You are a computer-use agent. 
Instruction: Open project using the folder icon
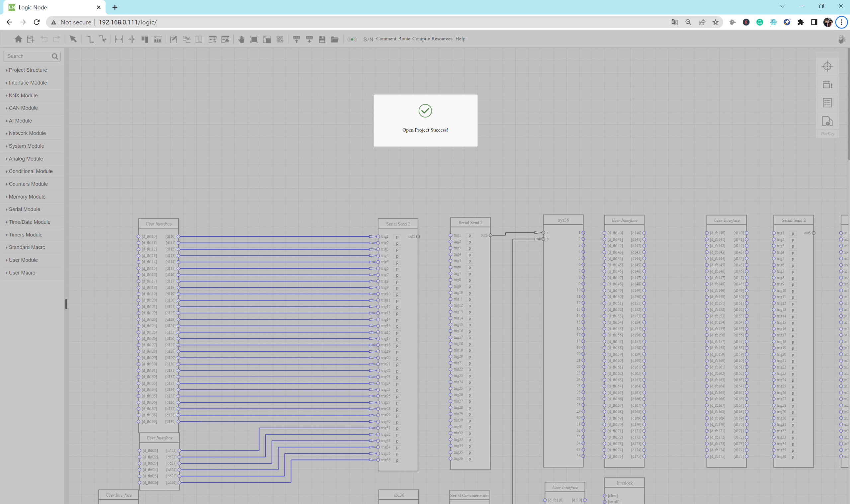click(335, 40)
